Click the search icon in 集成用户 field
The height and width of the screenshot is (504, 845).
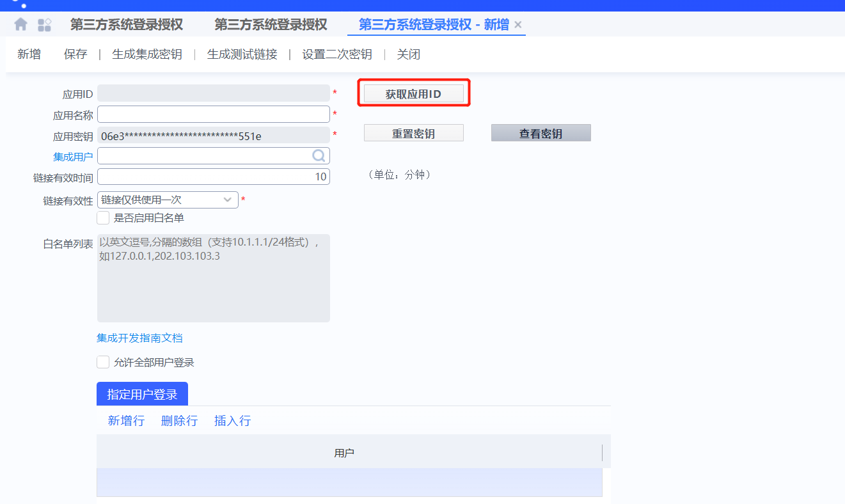319,155
